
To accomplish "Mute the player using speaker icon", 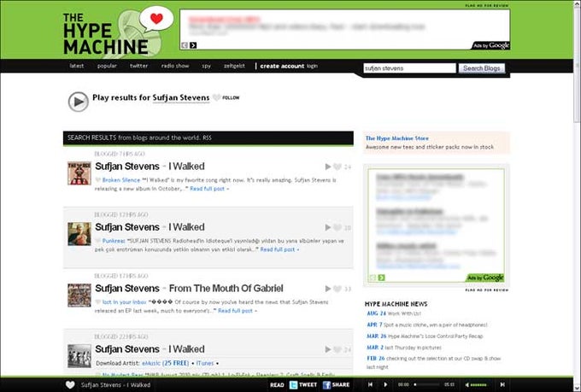I will [x=467, y=385].
